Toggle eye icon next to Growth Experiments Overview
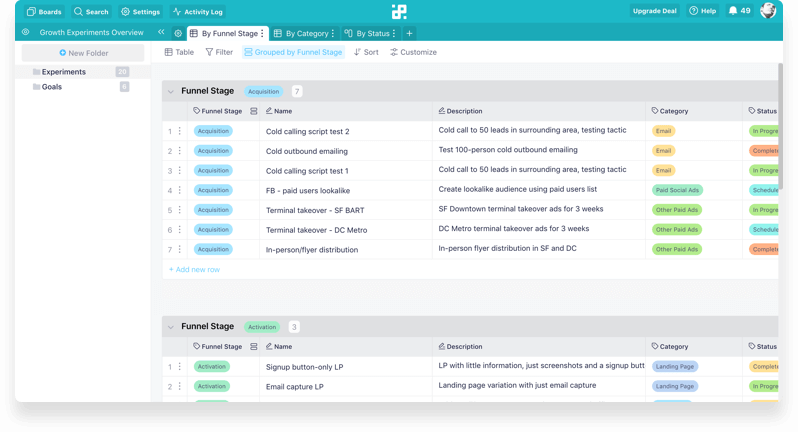The width and height of the screenshot is (798, 432). 25,32
